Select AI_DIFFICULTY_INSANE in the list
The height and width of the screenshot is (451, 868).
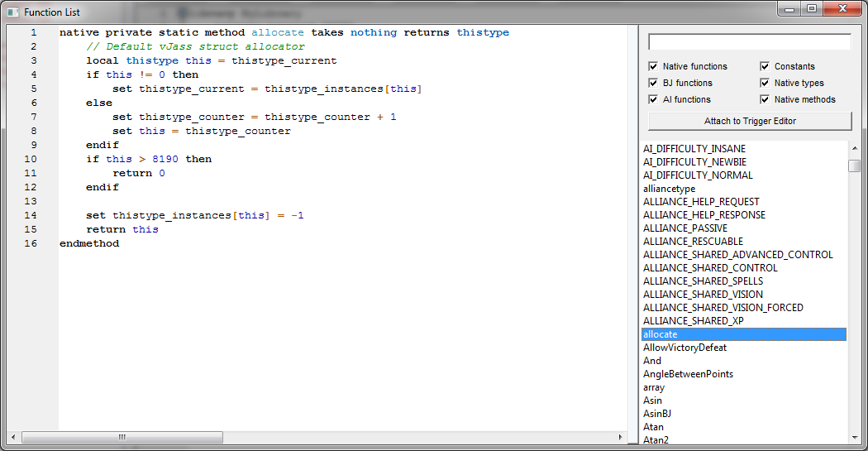pyautogui.click(x=743, y=148)
